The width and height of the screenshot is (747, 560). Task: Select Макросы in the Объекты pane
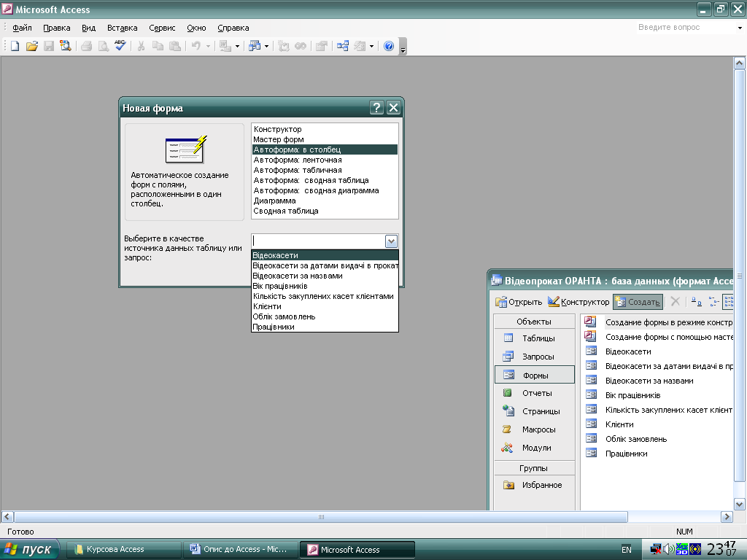[534, 429]
